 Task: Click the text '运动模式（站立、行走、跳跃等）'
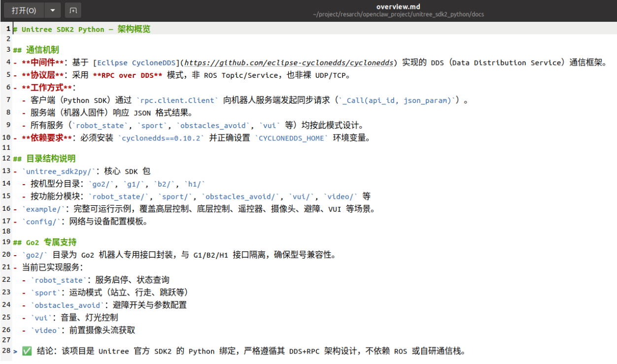pos(129,293)
